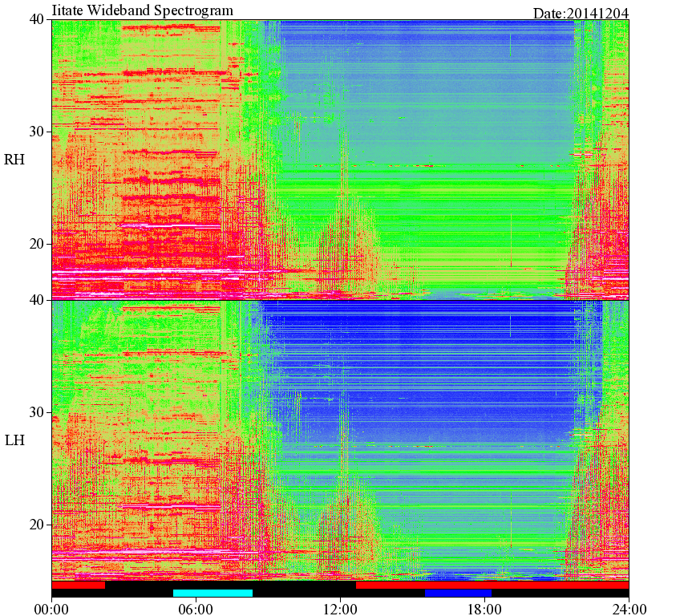
Task: Click the long red bar on the strip's right side
Action: pyautogui.click(x=492, y=585)
